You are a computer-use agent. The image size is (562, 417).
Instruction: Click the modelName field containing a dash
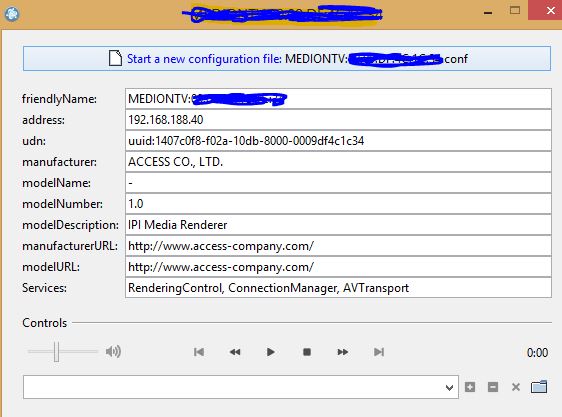tap(338, 183)
